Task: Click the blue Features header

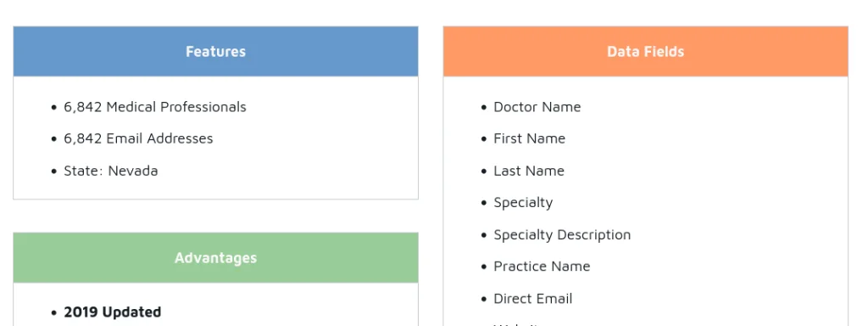Action: (215, 51)
